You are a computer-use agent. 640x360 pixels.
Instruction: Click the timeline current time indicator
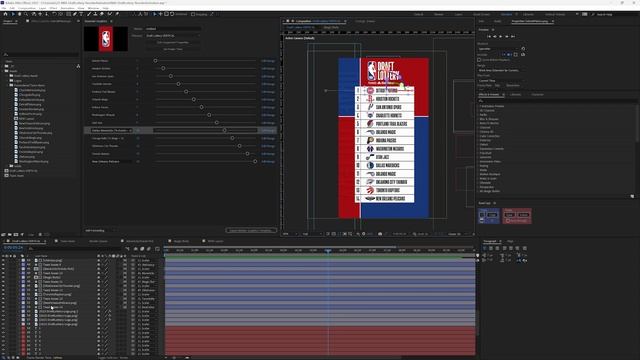click(x=328, y=250)
